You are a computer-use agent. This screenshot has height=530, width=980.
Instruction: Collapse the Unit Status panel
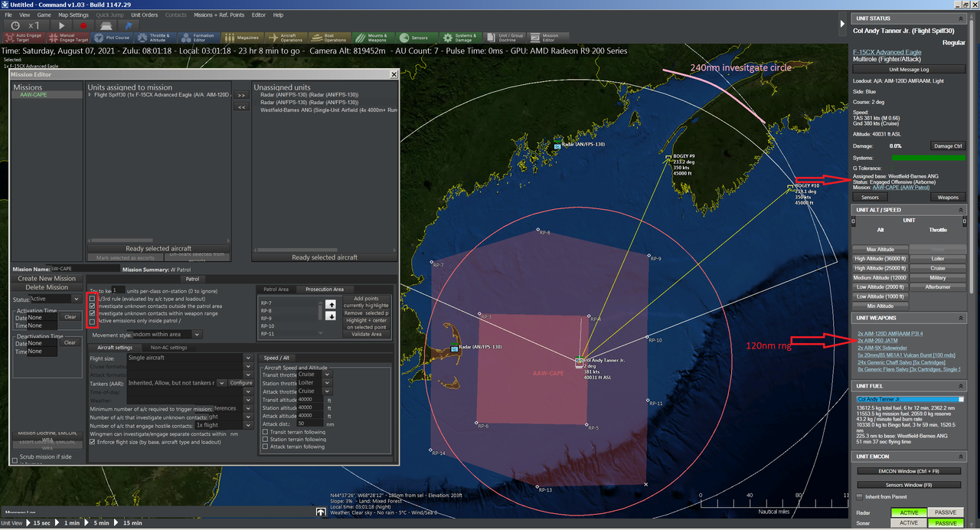961,18
